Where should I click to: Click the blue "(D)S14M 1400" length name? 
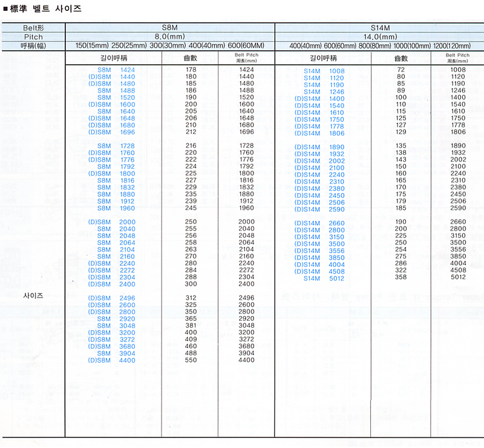tap(319, 99)
